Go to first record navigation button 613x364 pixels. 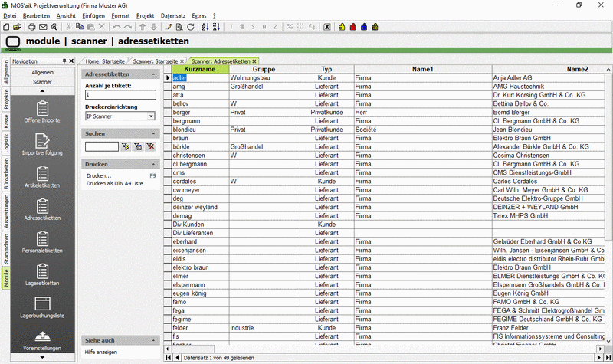coord(168,357)
